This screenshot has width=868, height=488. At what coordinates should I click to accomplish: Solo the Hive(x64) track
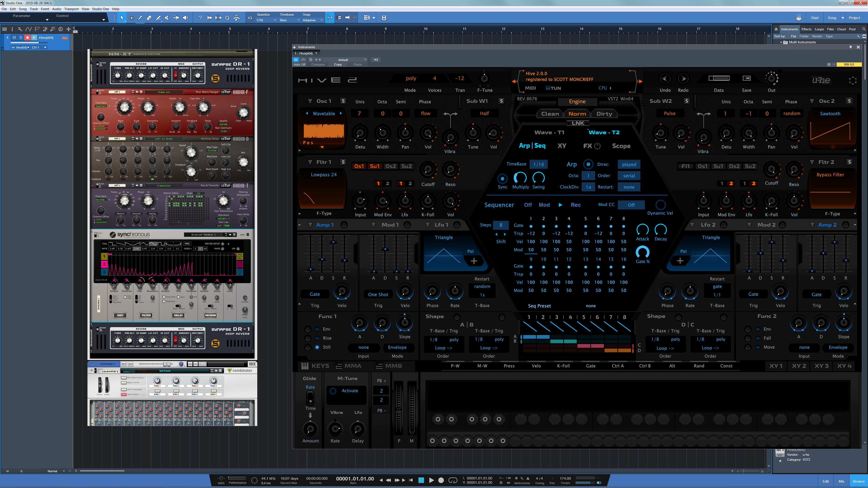click(21, 37)
